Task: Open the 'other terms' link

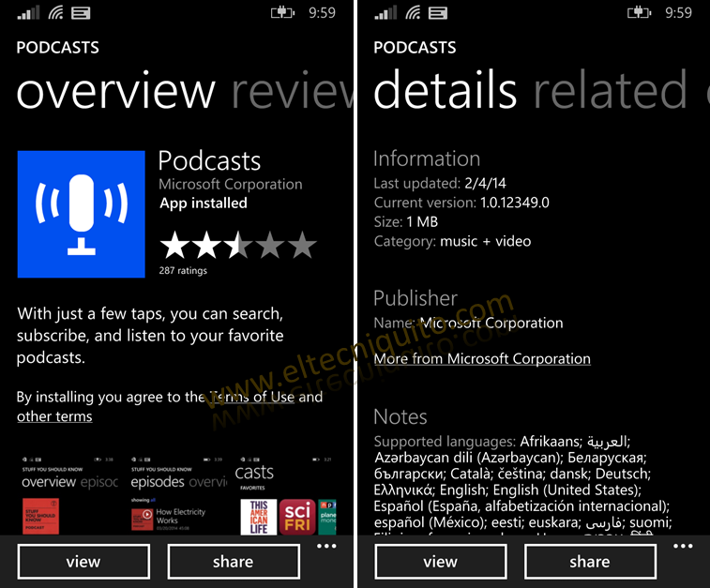Action: pyautogui.click(x=54, y=416)
